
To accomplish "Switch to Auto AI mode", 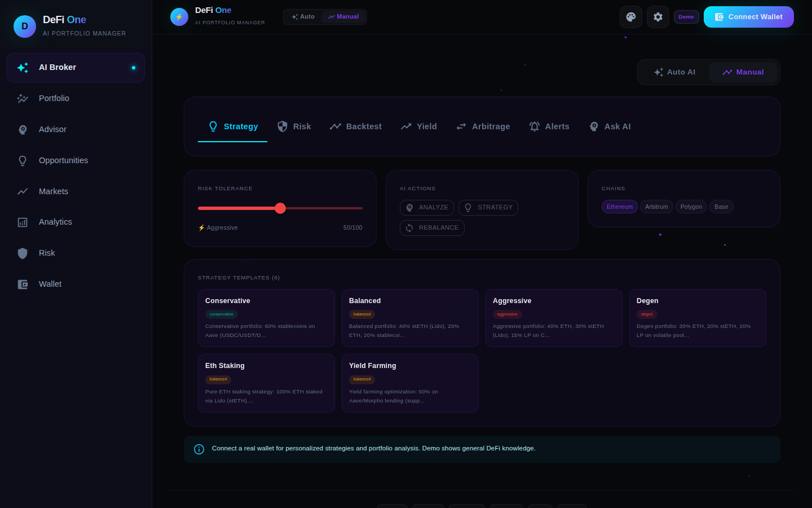I will coord(674,72).
